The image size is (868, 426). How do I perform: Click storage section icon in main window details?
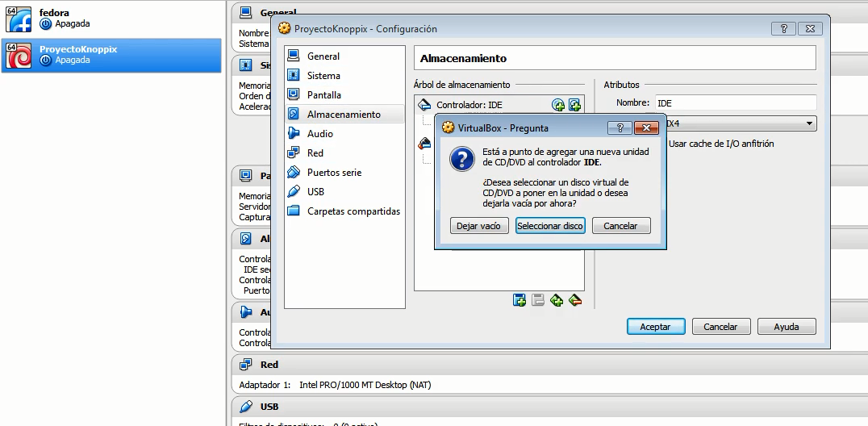click(x=246, y=239)
